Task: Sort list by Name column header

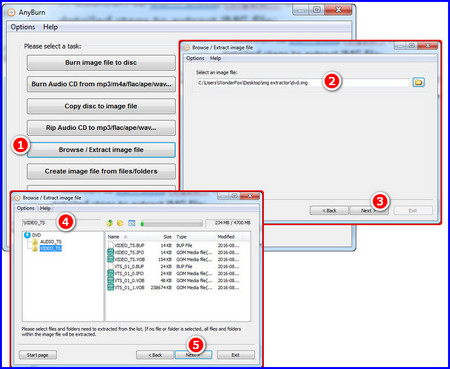Action: [x=113, y=237]
